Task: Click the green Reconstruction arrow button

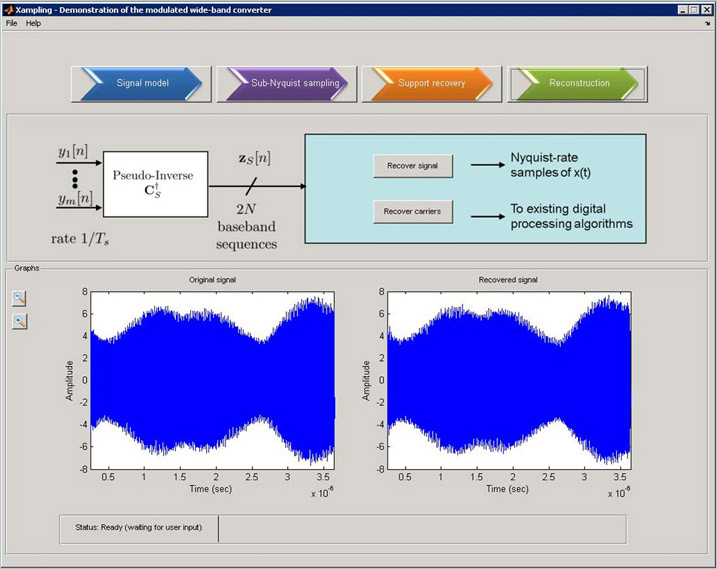Action: click(577, 84)
